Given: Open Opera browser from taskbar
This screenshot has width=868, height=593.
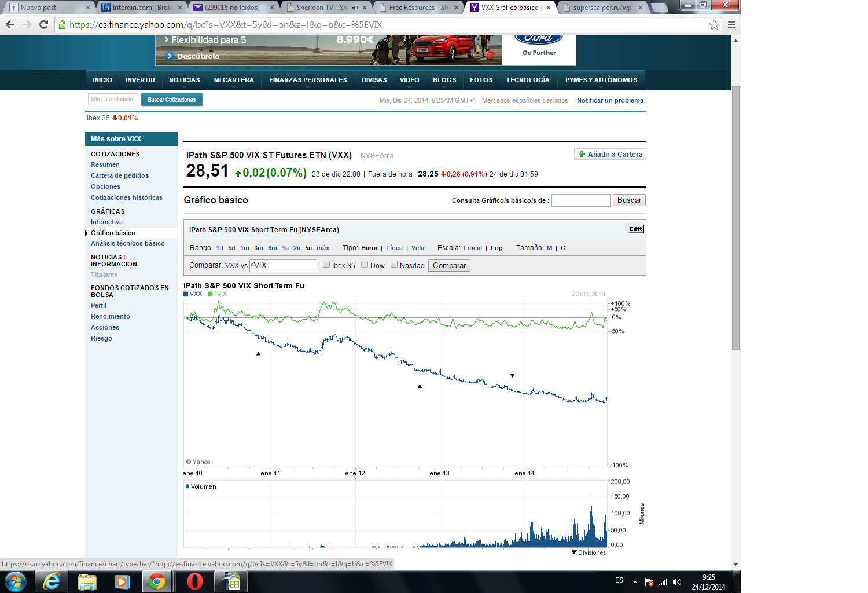Looking at the screenshot, I should [195, 581].
